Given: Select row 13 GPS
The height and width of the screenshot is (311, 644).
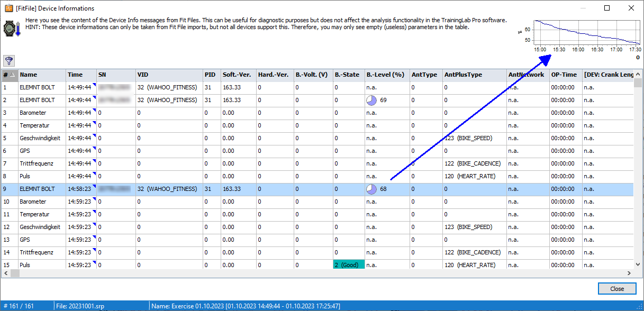Looking at the screenshot, I should 318,240.
